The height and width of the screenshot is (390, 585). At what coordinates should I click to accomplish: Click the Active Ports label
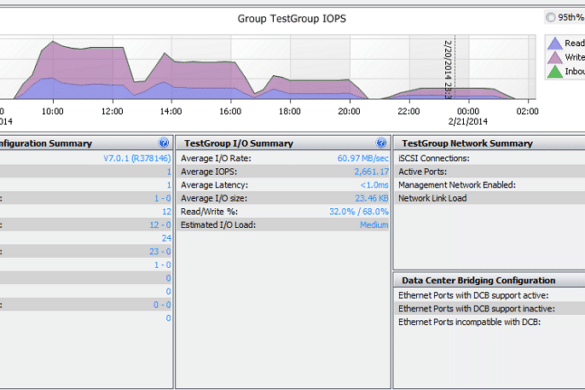tap(422, 172)
